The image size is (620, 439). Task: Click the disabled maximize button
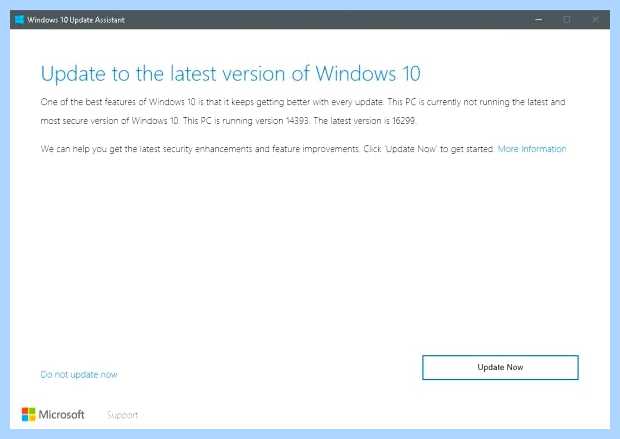click(x=567, y=19)
